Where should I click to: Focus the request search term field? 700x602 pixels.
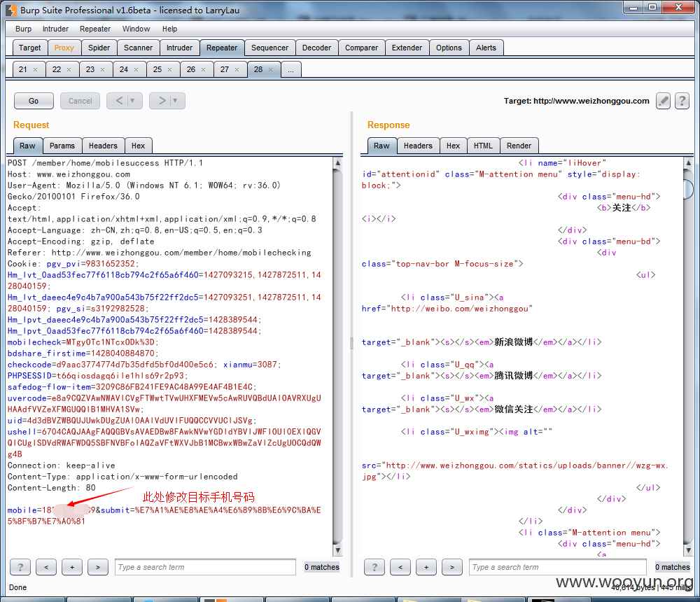[205, 567]
